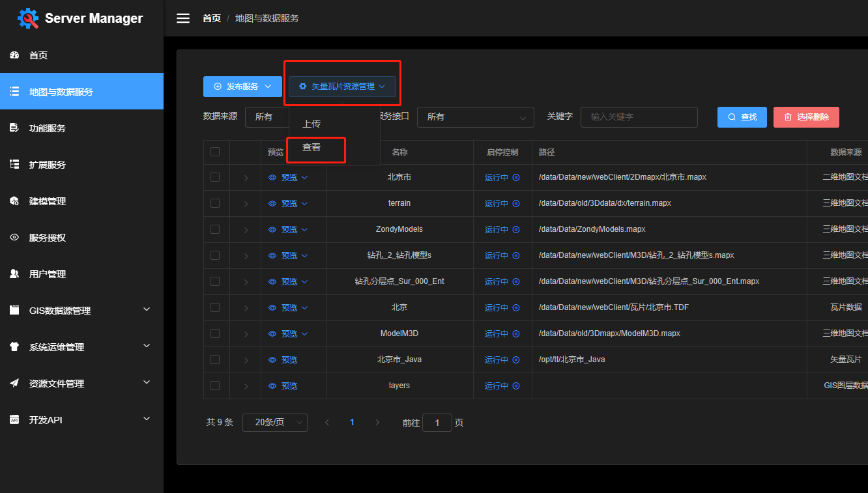Click the 查找 search button

tap(742, 117)
